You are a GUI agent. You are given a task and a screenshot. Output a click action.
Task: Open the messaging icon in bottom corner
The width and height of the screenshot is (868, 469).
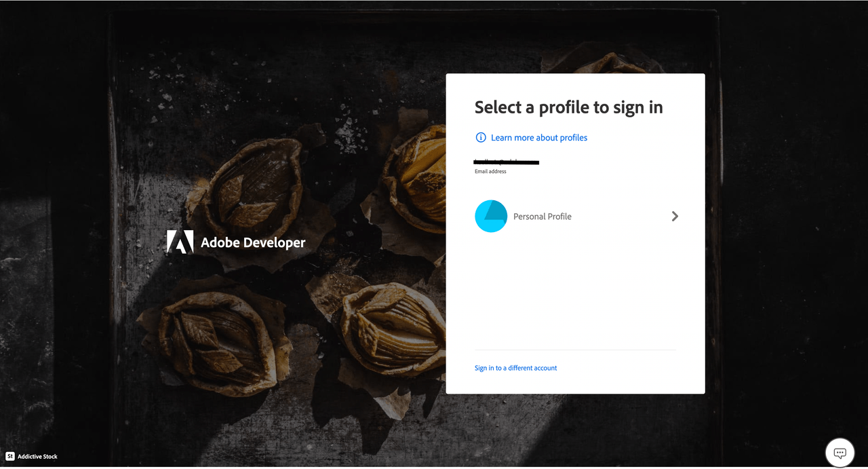tap(840, 452)
